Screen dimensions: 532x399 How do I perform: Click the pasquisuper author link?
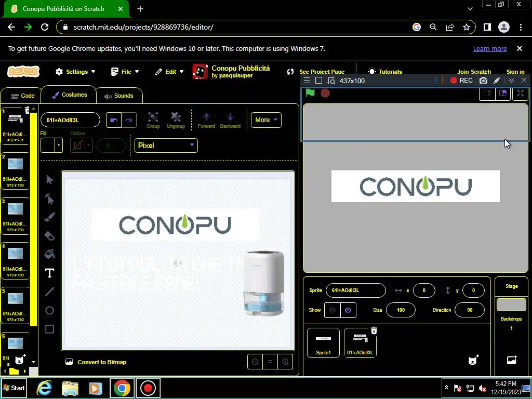(236, 75)
